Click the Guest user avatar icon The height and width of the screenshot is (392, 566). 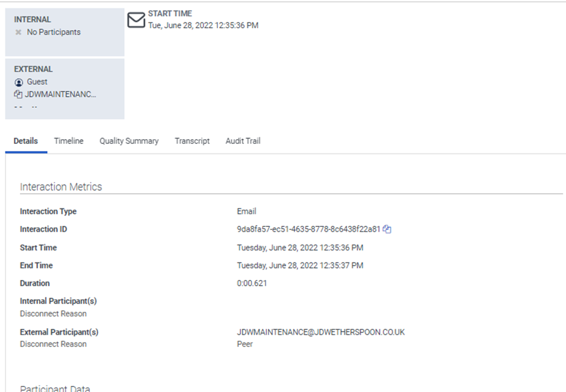tap(19, 82)
